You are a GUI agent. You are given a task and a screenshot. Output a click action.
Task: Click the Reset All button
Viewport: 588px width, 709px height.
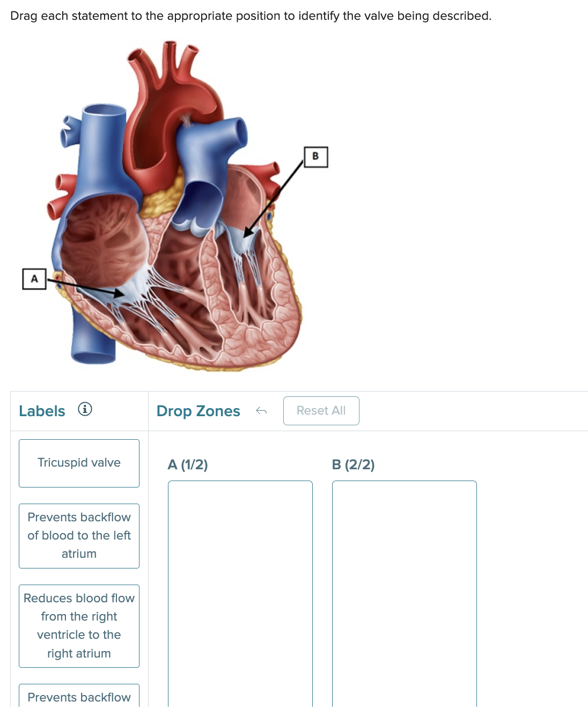[x=321, y=411]
